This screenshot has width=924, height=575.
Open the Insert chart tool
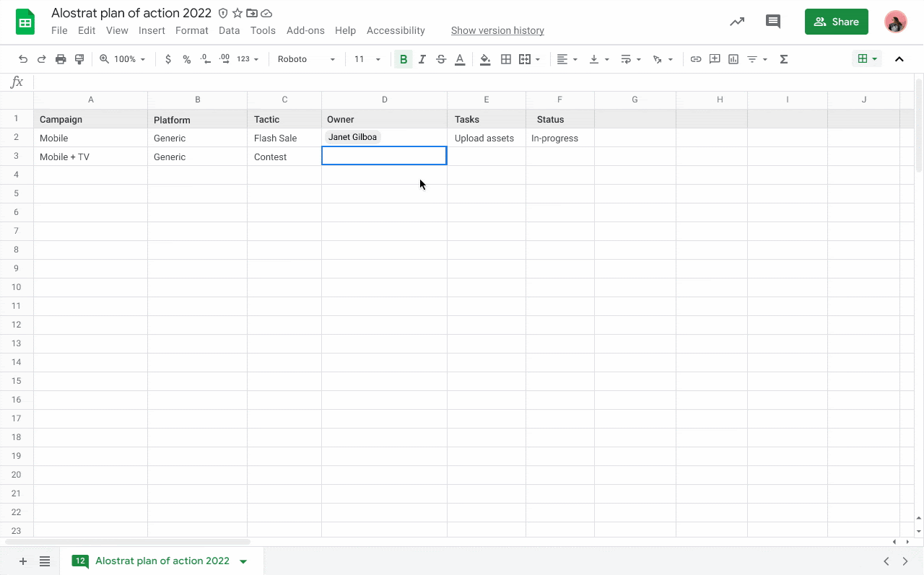click(733, 59)
